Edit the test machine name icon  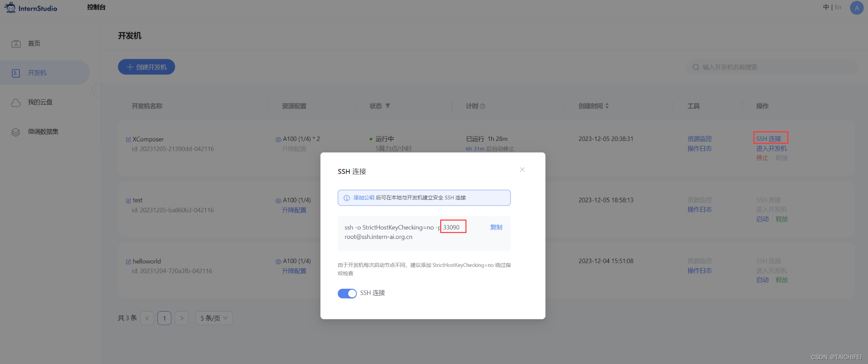click(x=128, y=201)
